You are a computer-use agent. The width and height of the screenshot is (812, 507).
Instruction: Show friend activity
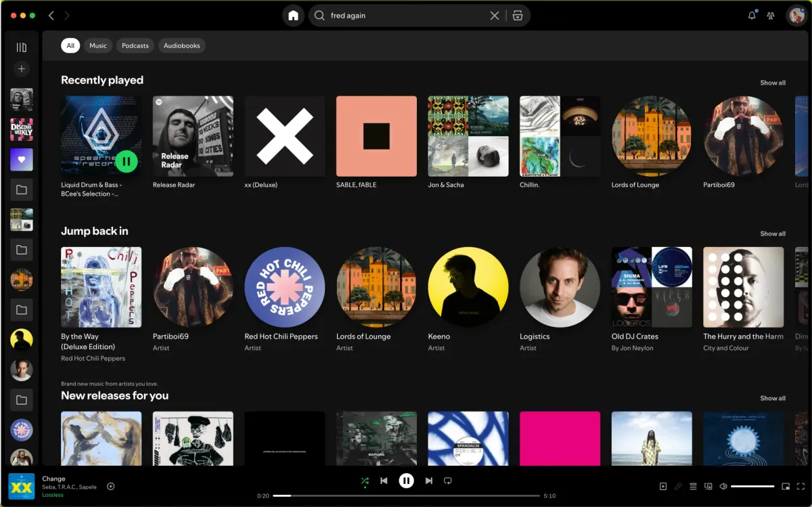pyautogui.click(x=771, y=15)
